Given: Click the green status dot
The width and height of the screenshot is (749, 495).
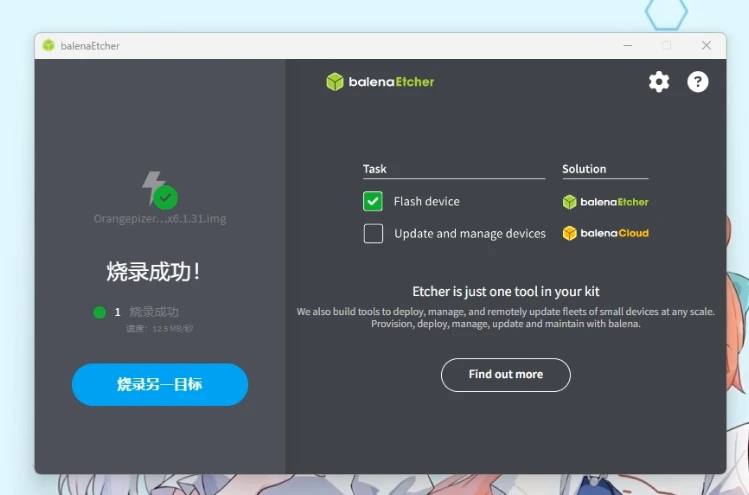Looking at the screenshot, I should pyautogui.click(x=99, y=312).
